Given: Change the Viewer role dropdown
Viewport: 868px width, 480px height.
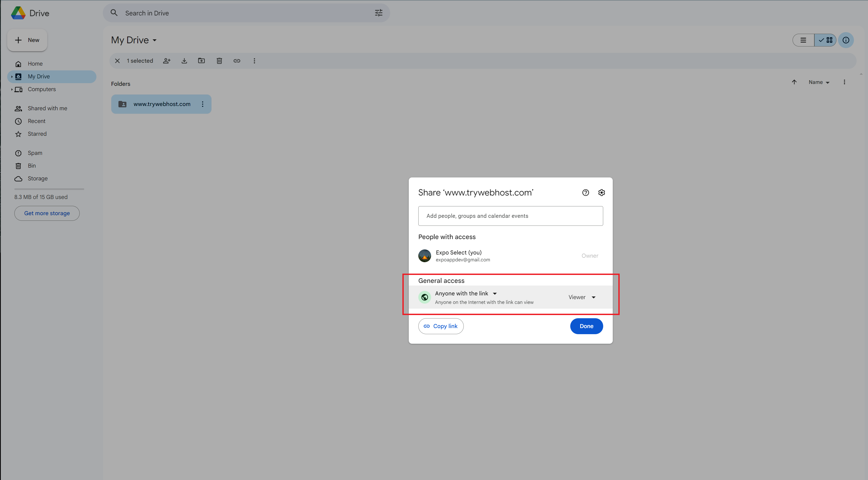Looking at the screenshot, I should (x=581, y=297).
